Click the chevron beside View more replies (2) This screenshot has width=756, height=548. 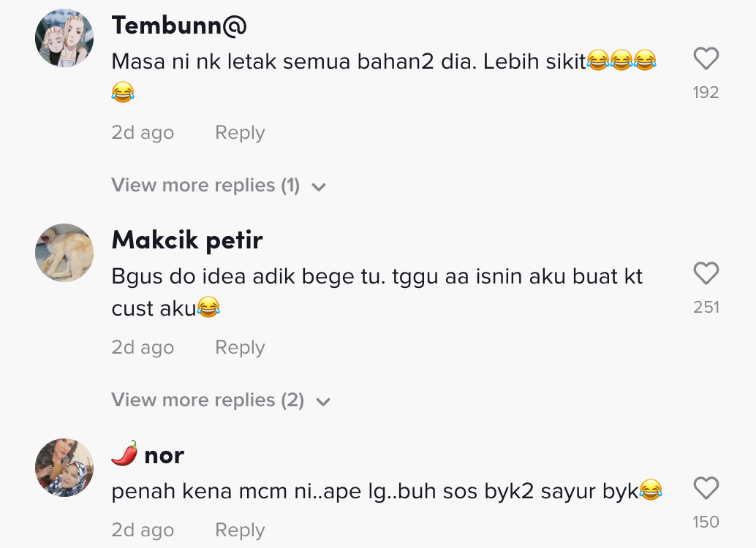coord(322,402)
